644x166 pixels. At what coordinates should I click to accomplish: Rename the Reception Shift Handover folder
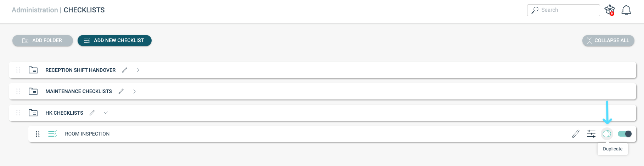pyautogui.click(x=125, y=70)
